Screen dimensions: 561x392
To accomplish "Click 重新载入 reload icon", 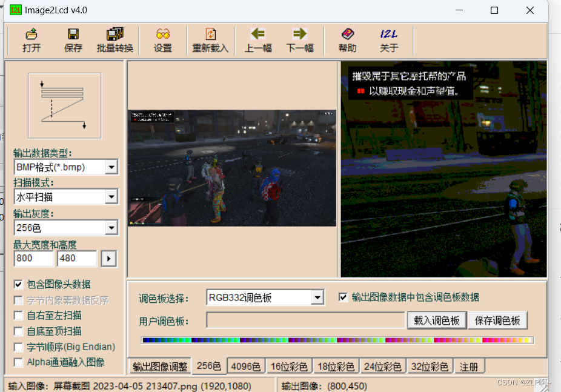I will coord(210,40).
